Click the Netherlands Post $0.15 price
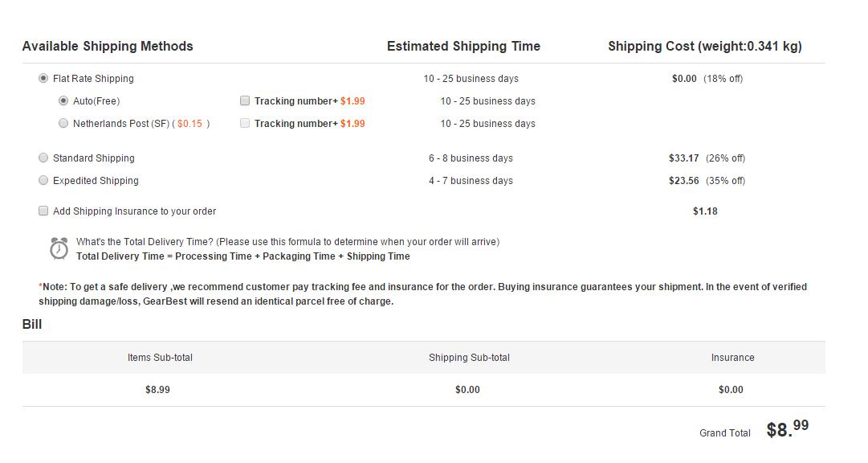The image size is (868, 463). [x=190, y=124]
